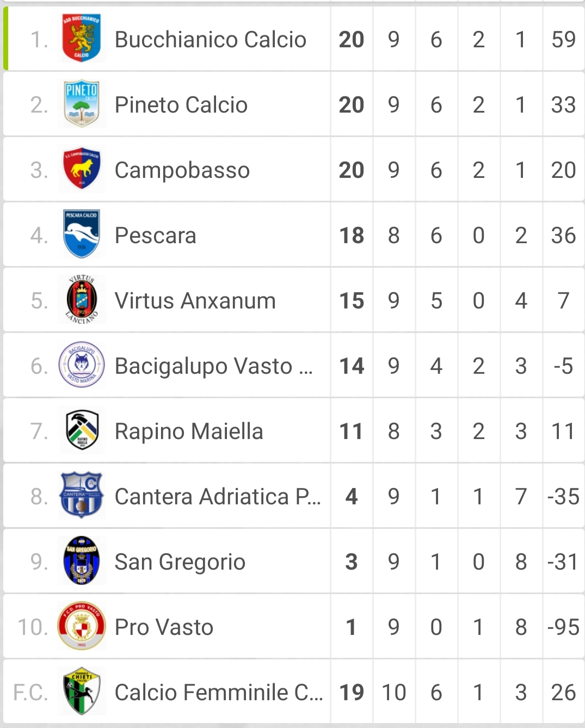Tap the Cantera Adriatica crest
This screenshot has height=728, width=585.
(x=82, y=496)
